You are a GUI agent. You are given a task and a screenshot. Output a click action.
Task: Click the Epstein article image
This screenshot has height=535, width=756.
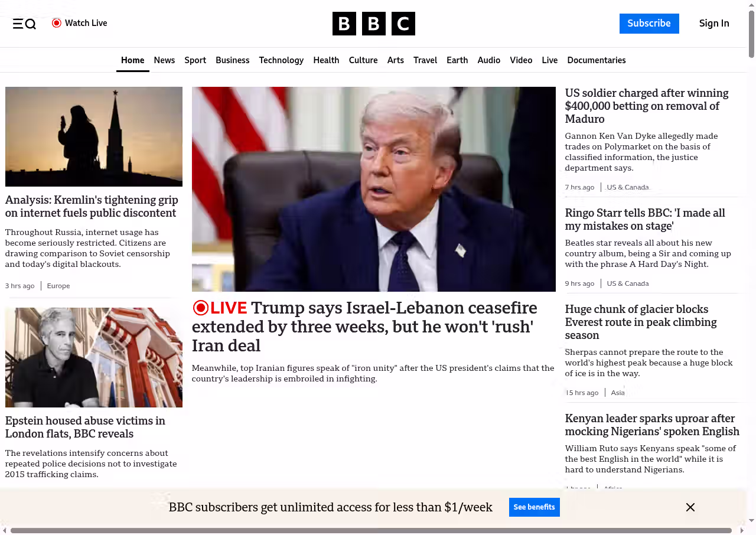tap(94, 357)
